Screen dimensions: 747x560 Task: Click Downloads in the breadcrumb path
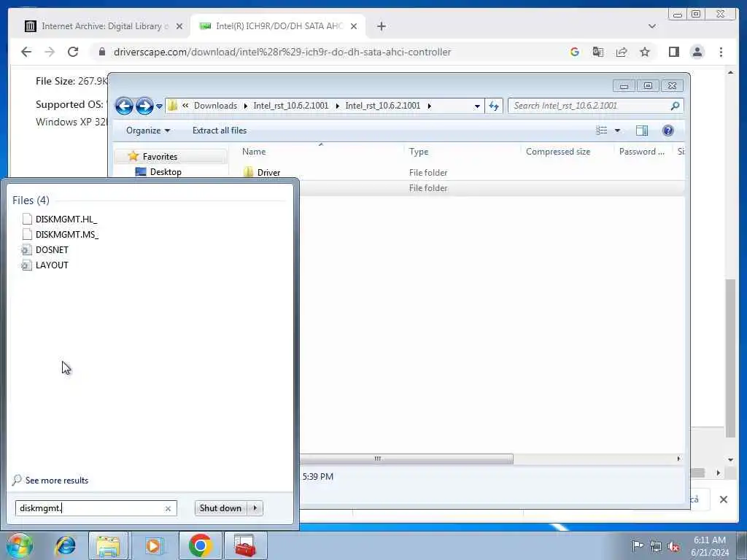(x=215, y=106)
